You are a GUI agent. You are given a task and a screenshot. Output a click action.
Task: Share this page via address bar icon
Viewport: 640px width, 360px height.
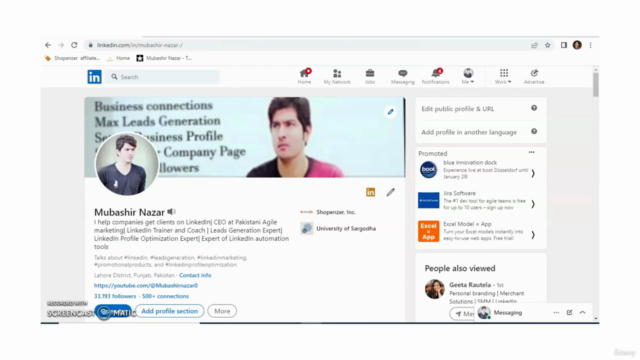[534, 45]
